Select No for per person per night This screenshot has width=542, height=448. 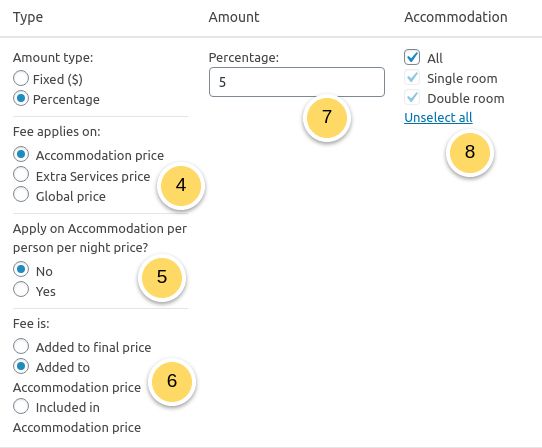pos(21,269)
